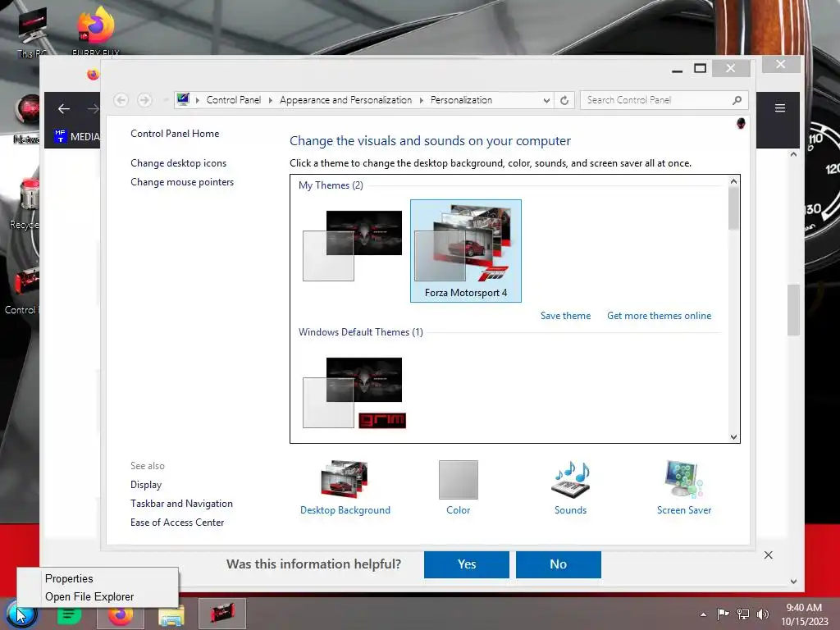
Task: Open the network tray icon
Action: (x=743, y=614)
